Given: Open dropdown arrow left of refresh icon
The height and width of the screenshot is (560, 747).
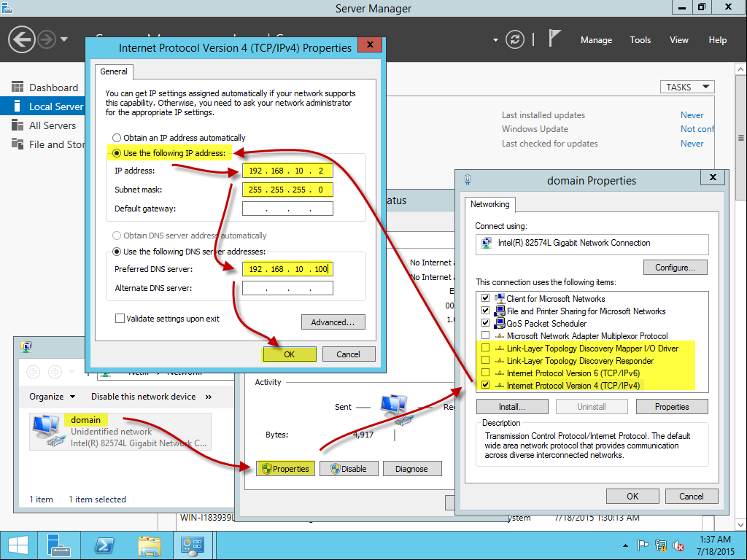Looking at the screenshot, I should (495, 40).
